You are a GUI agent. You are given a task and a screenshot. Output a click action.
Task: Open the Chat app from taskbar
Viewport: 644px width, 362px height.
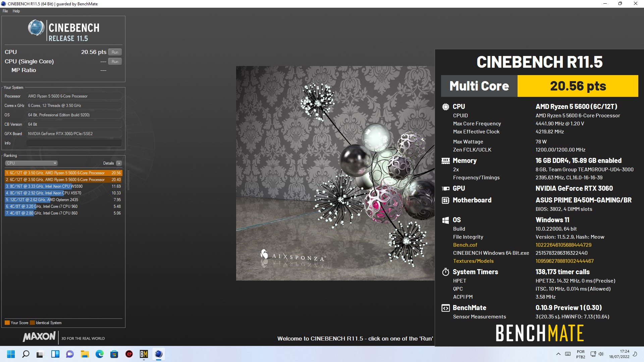pyautogui.click(x=70, y=354)
